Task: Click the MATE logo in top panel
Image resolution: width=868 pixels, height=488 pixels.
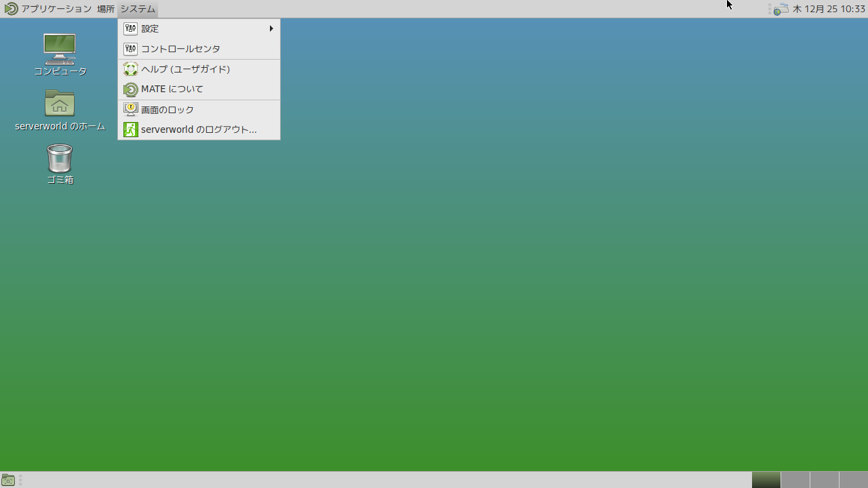Action: tap(11, 9)
